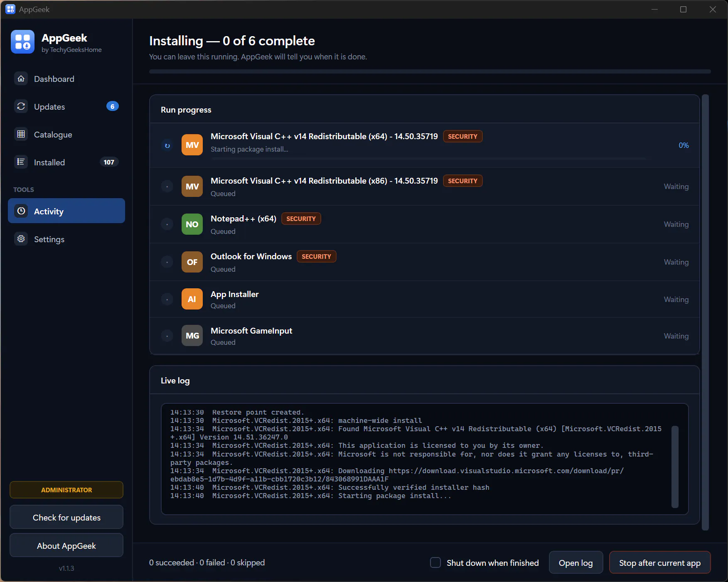The width and height of the screenshot is (728, 582).
Task: Click Check for updates button
Action: tap(66, 517)
